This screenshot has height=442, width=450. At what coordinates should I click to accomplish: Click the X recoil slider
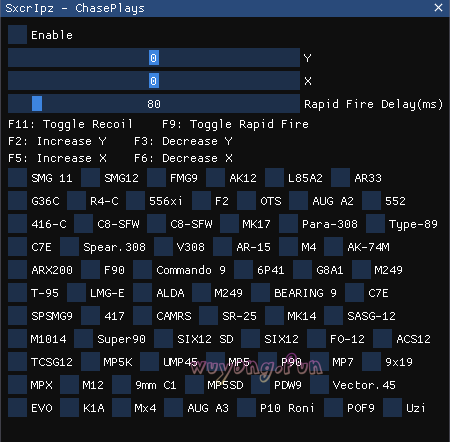tap(154, 81)
